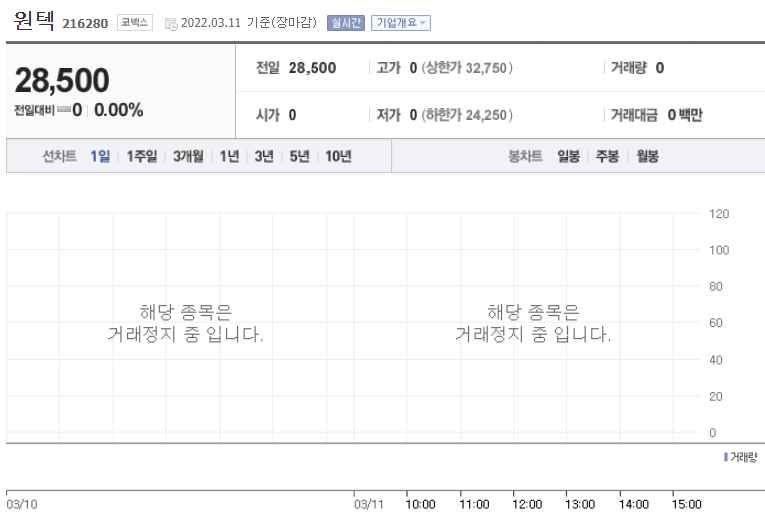The height and width of the screenshot is (526, 765).
Task: Select the 1년 line chart tab
Action: [x=229, y=156]
